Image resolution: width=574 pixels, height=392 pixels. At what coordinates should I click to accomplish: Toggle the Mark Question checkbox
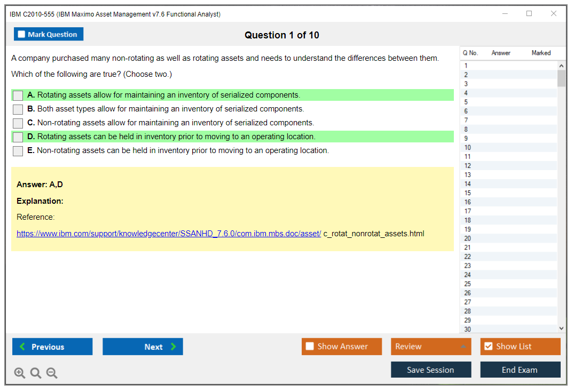point(22,35)
